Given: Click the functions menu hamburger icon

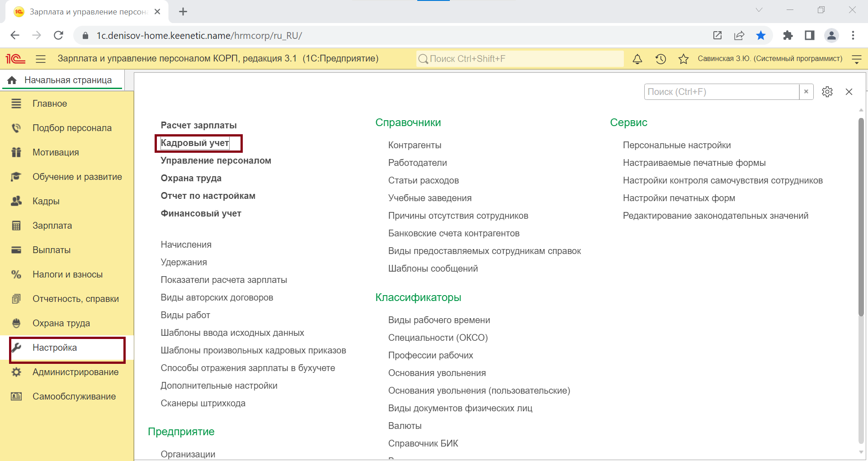Looking at the screenshot, I should coord(41,59).
